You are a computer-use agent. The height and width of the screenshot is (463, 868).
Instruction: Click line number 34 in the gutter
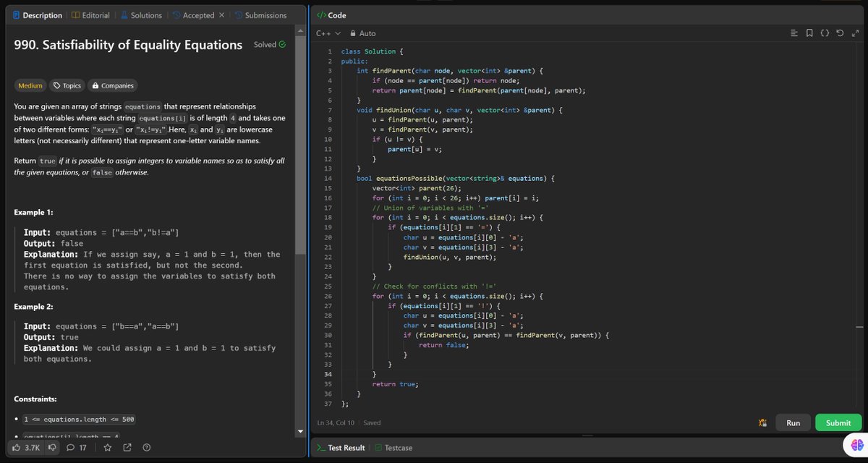[x=328, y=374]
